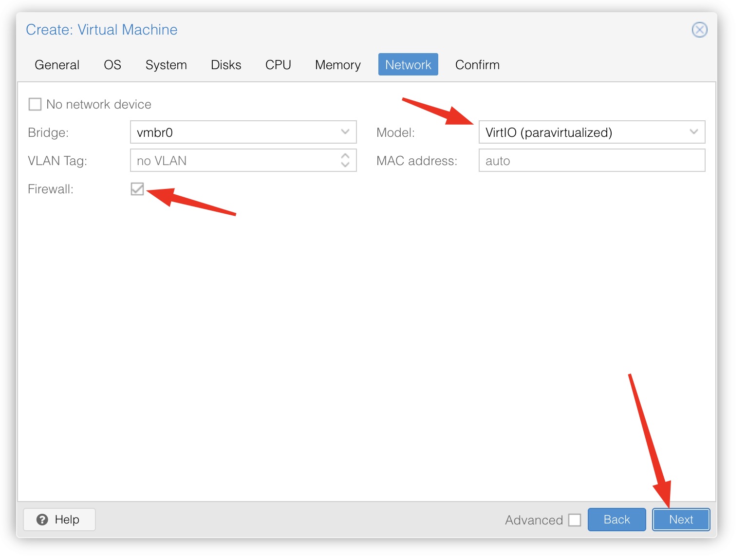
Task: Jump to the Confirm tab
Action: coord(477,65)
